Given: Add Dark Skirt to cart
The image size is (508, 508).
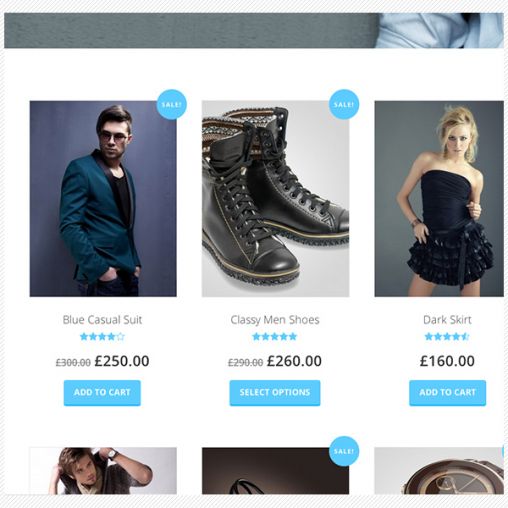Looking at the screenshot, I should 447,393.
